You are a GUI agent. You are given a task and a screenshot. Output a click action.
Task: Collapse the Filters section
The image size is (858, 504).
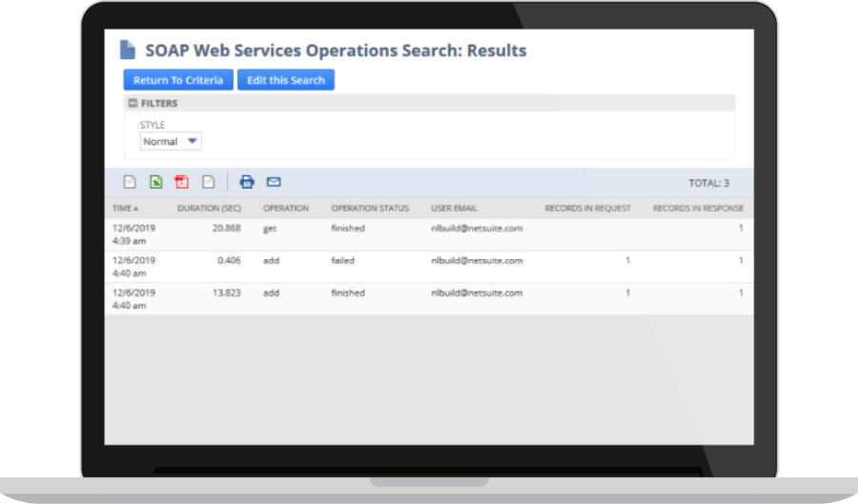click(133, 103)
